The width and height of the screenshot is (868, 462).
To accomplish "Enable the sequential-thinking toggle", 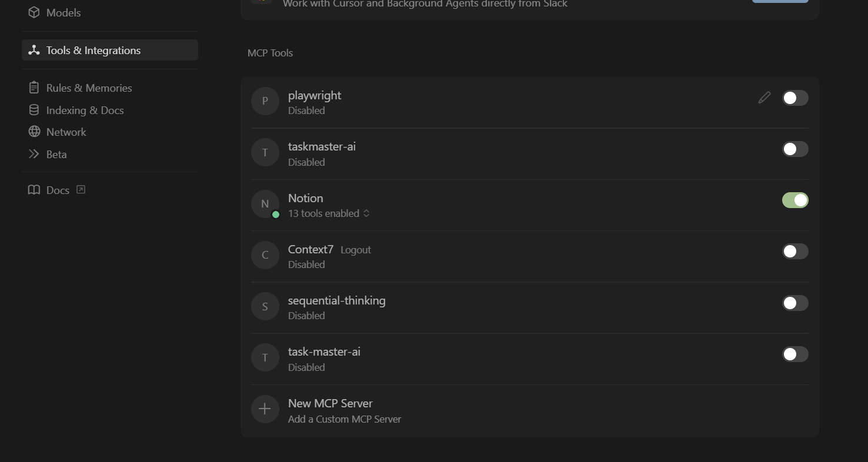I will tap(795, 303).
